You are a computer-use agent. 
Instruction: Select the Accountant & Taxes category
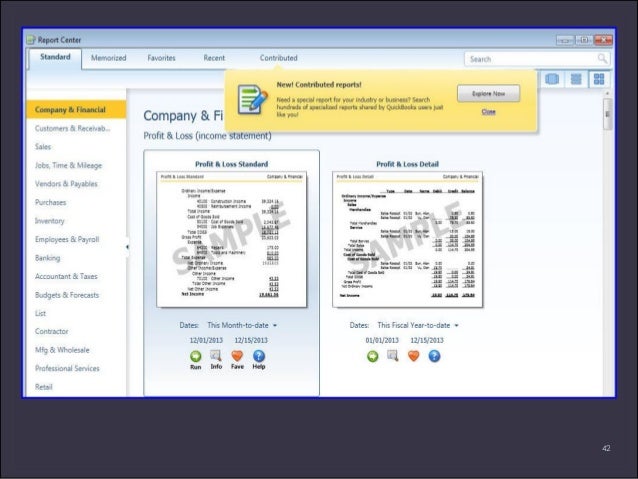[66, 276]
